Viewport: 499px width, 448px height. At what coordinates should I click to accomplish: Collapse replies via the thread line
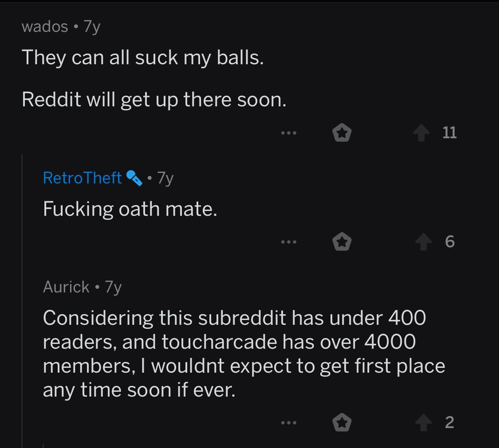[x=22, y=301]
